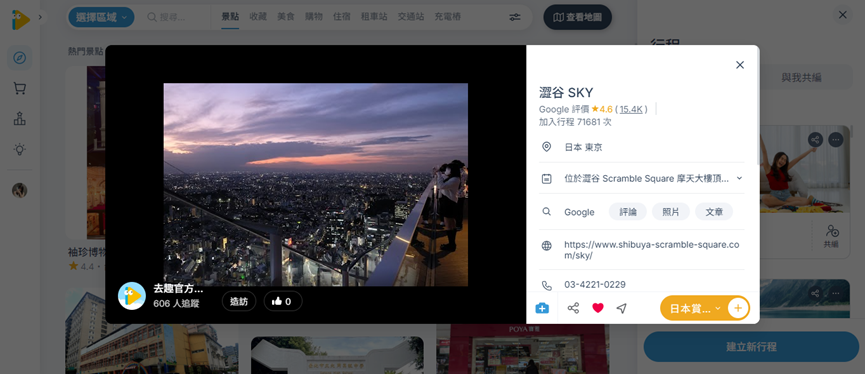This screenshot has height=374, width=865.
Task: Click the phone icon beside 03-4221-0229
Action: coord(547,285)
